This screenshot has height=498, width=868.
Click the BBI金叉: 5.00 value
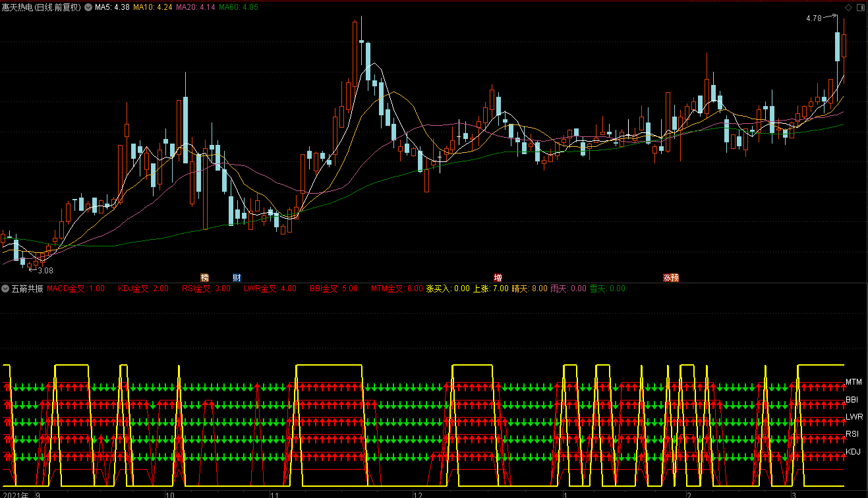(333, 289)
